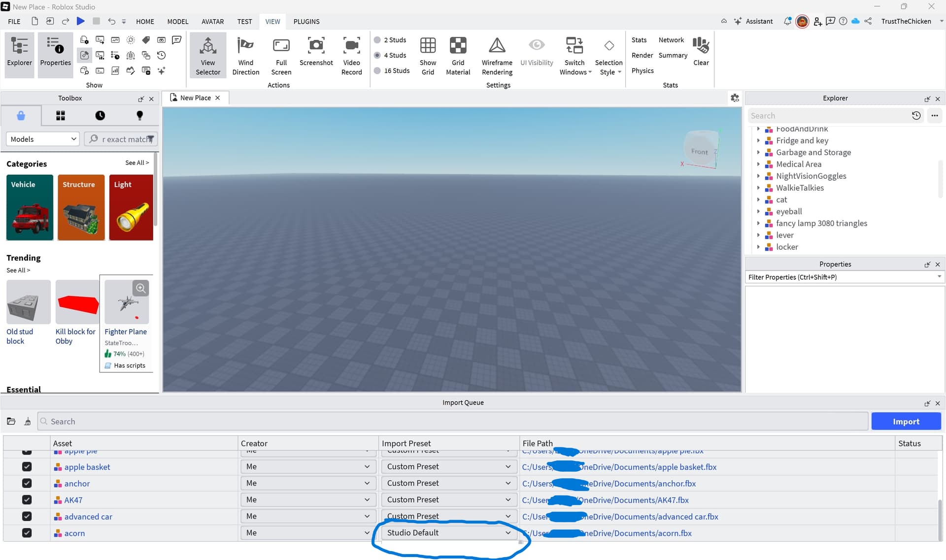
Task: Open Toolbox Inventory tab grid icon
Action: click(61, 116)
